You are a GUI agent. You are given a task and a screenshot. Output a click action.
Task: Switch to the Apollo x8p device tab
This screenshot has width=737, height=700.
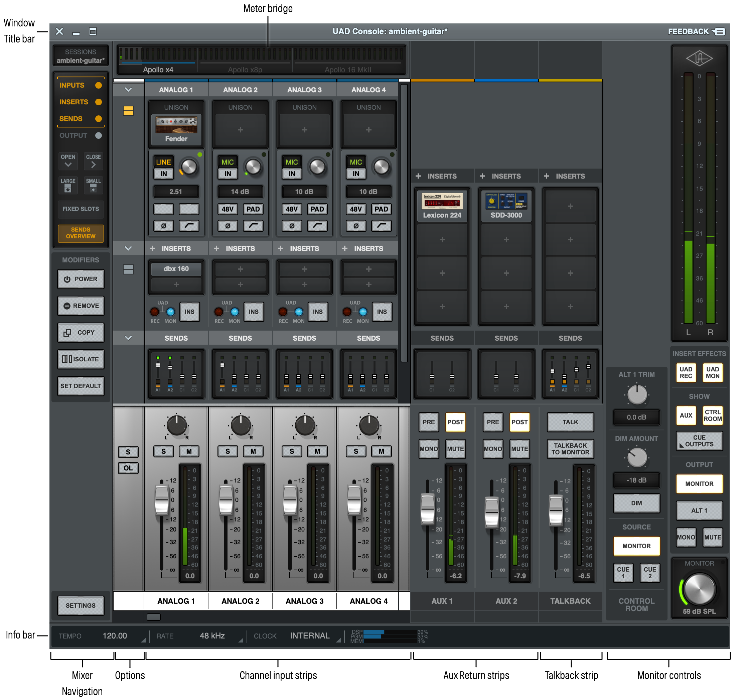245,70
